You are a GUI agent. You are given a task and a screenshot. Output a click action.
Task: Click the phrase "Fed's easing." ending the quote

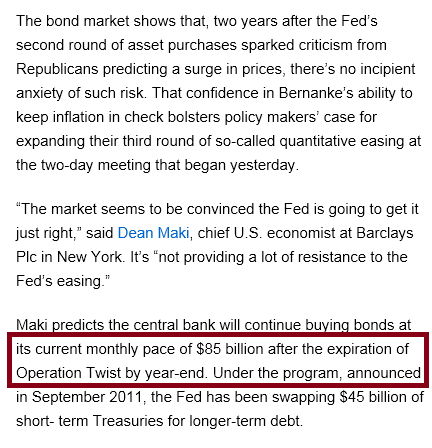[63, 281]
